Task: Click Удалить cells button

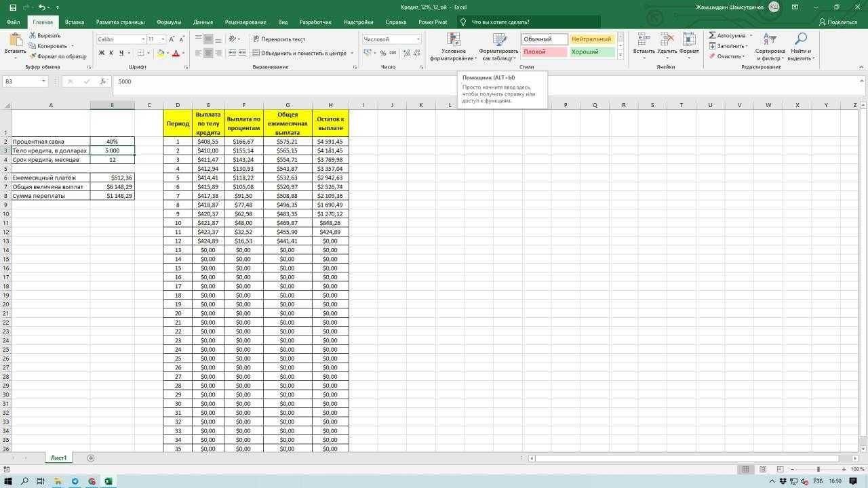Action: [x=667, y=46]
